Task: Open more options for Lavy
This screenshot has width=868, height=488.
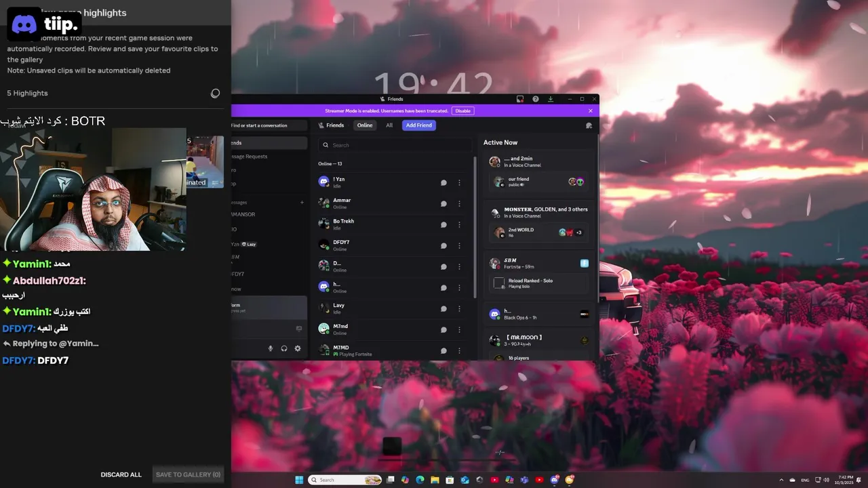Action: (x=459, y=308)
